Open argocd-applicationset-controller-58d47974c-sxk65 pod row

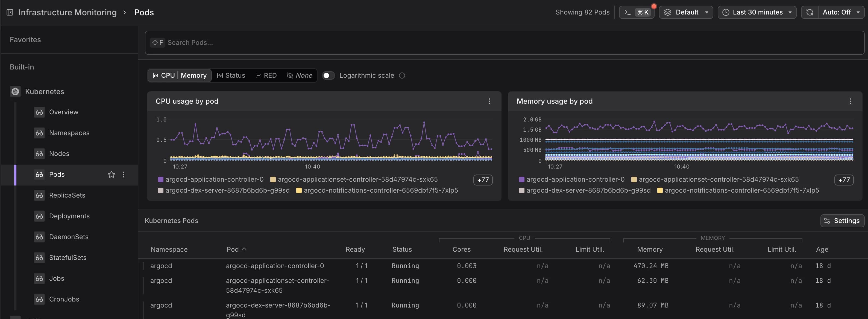click(503, 286)
